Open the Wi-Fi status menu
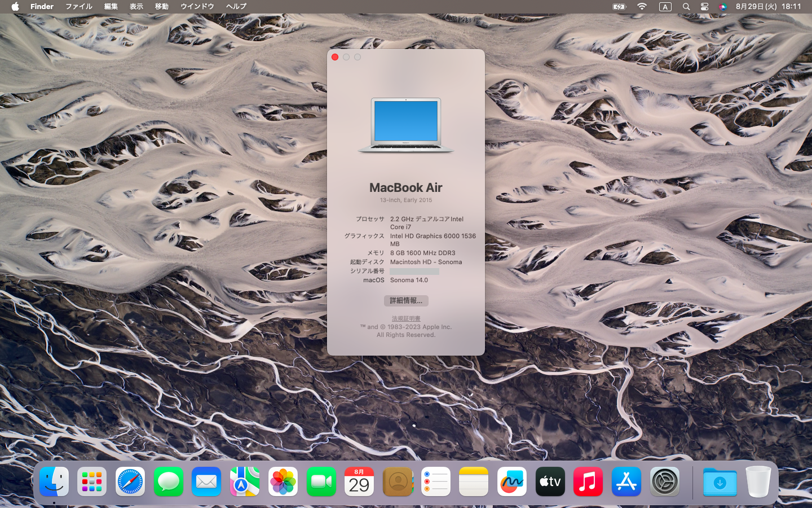The width and height of the screenshot is (812, 508). pyautogui.click(x=642, y=6)
